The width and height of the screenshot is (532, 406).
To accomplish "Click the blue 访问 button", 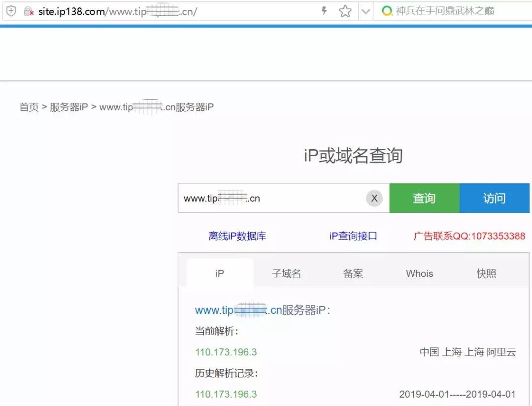I will pyautogui.click(x=495, y=198).
